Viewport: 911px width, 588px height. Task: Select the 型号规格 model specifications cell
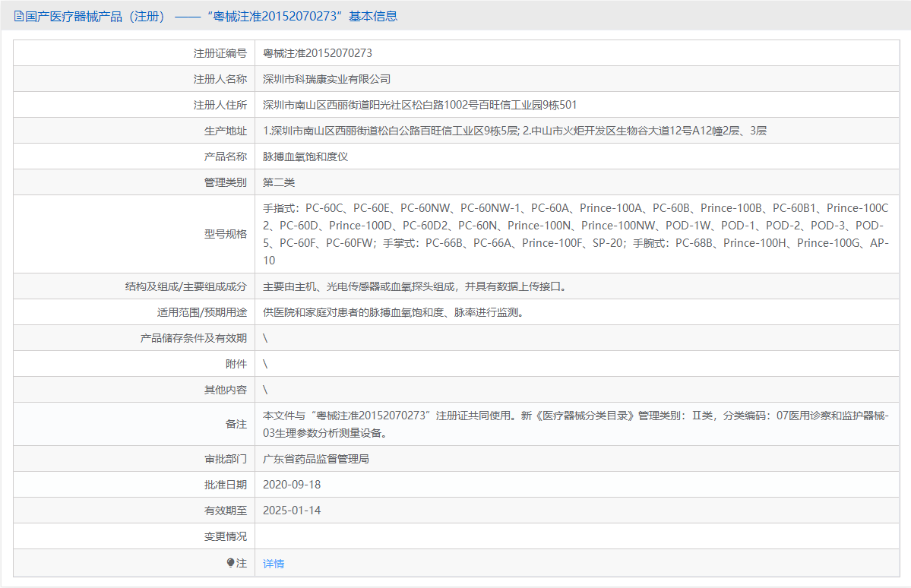577,233
